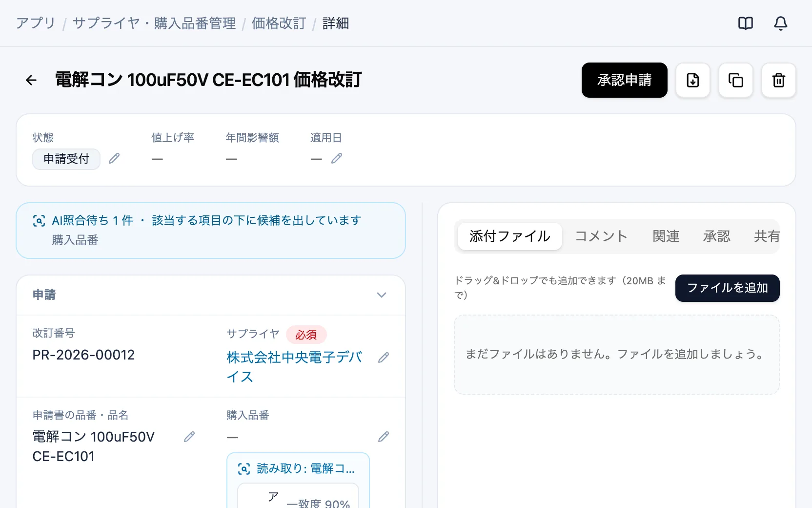Screen dimensions: 812x508
Task: Collapse the 申請 section chevron
Action: pos(382,295)
